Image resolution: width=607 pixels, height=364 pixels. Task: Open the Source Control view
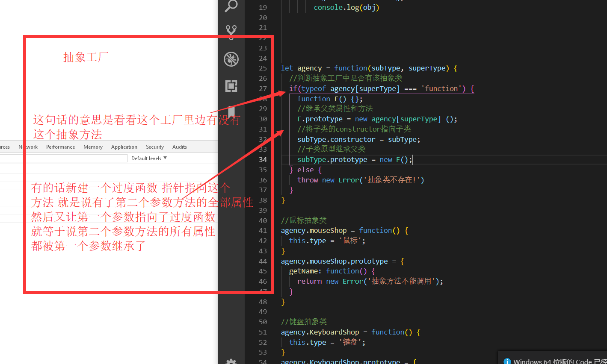[231, 32]
